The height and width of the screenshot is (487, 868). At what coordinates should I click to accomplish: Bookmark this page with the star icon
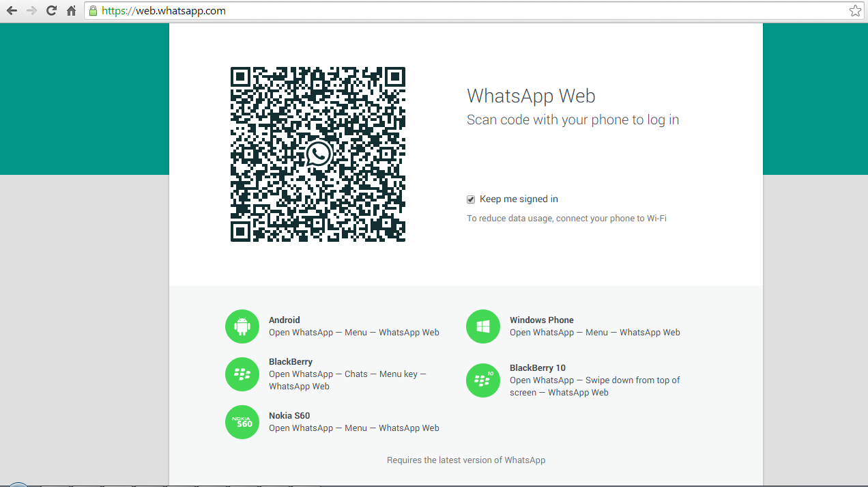pyautogui.click(x=855, y=11)
